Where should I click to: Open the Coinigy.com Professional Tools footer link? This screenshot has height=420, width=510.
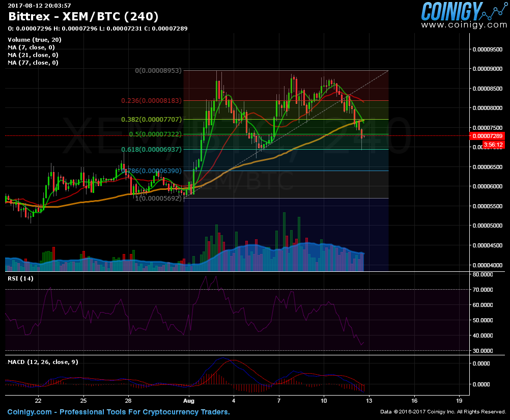tap(119, 412)
